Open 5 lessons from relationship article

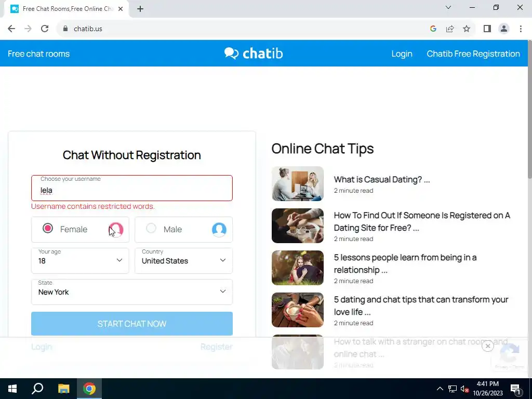point(405,263)
